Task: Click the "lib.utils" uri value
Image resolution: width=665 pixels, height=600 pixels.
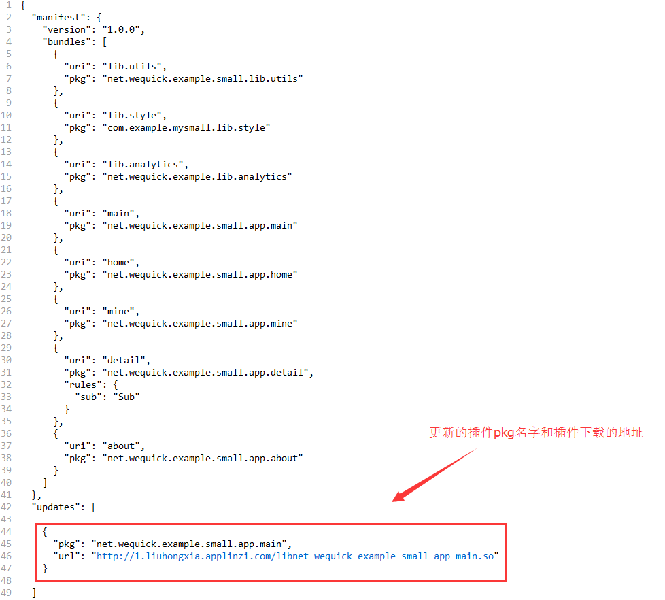Action: pos(132,66)
